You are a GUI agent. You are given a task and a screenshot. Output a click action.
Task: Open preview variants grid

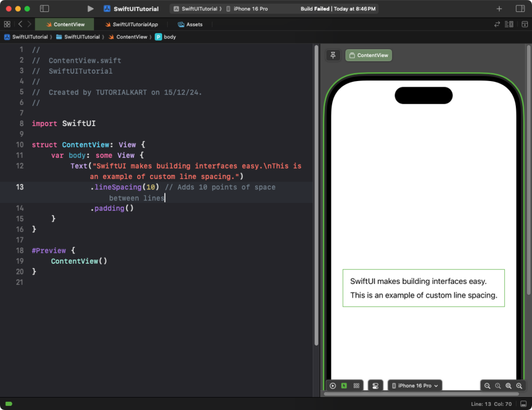tap(356, 386)
